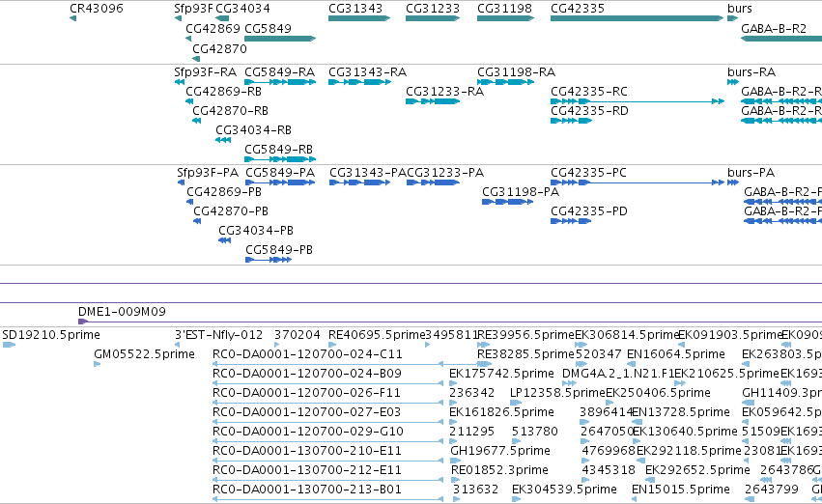The width and height of the screenshot is (822, 504).
Task: Select the EK130640.5prime EST label
Action: [x=685, y=432]
